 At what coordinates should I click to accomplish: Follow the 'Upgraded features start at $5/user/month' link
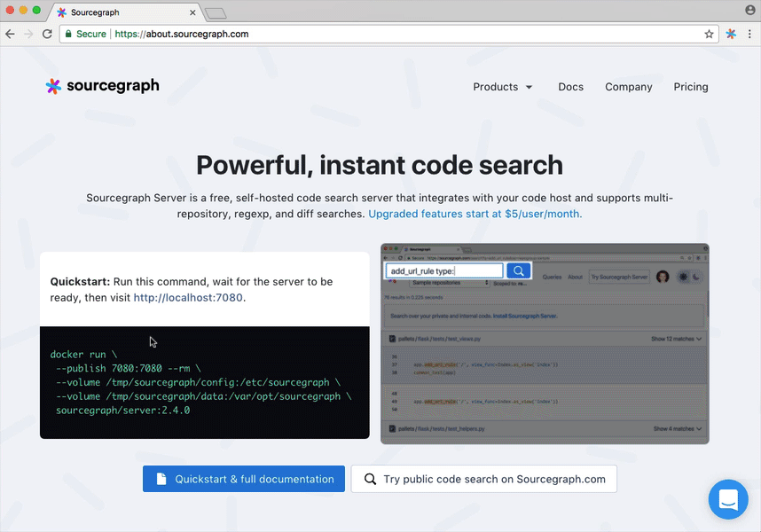click(475, 214)
